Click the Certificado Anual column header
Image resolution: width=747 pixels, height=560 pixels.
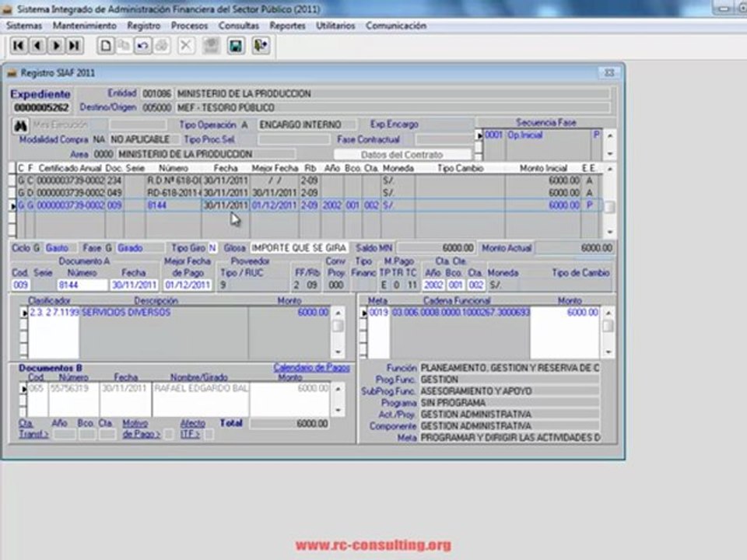pos(70,168)
